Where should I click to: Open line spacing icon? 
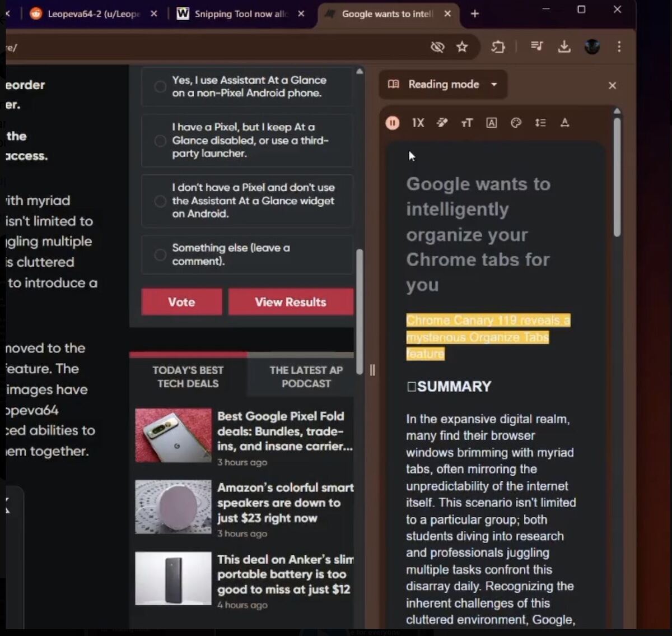(x=540, y=123)
